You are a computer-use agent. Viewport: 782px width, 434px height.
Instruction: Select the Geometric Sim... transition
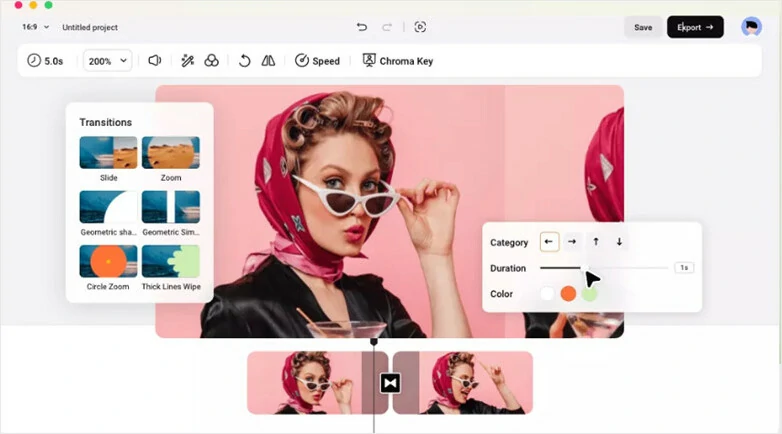[x=171, y=207]
